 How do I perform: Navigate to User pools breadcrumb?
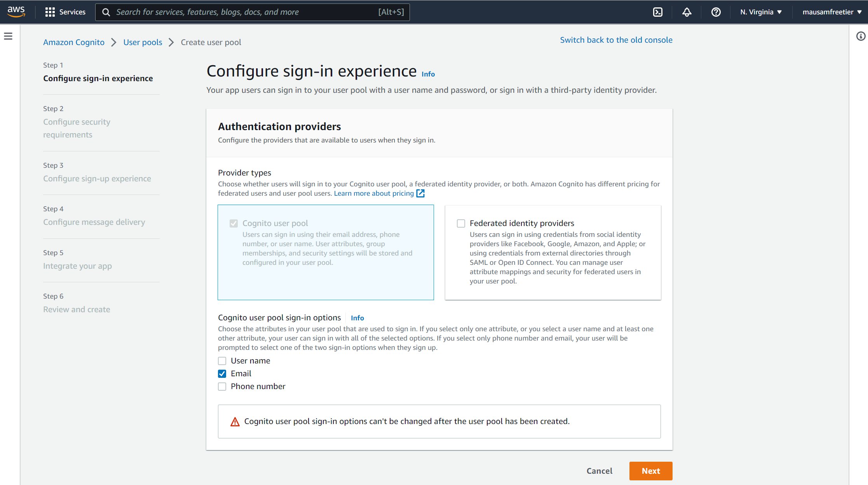tap(143, 42)
